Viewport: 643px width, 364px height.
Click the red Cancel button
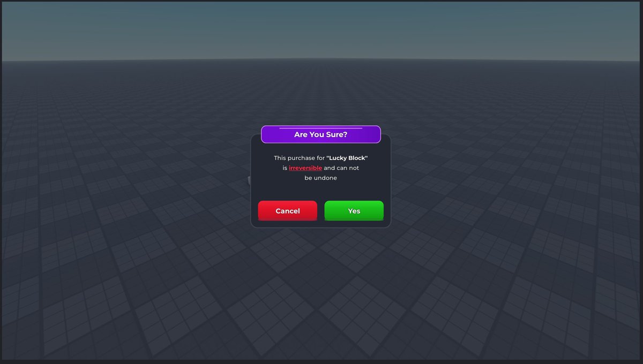pyautogui.click(x=287, y=211)
